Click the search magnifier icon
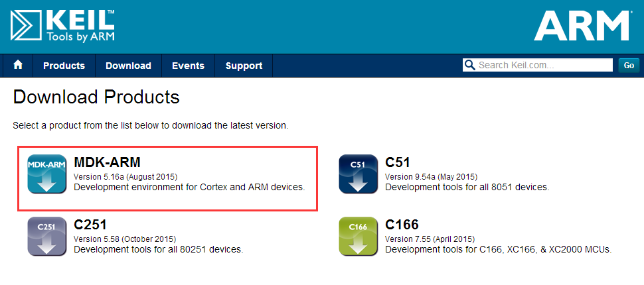The image size is (644, 285). tap(469, 65)
